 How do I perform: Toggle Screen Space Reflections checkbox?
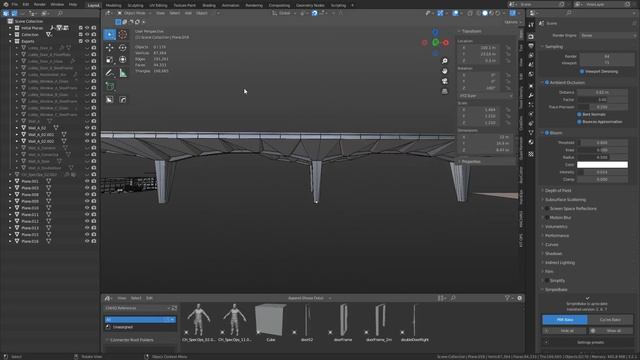click(x=547, y=209)
